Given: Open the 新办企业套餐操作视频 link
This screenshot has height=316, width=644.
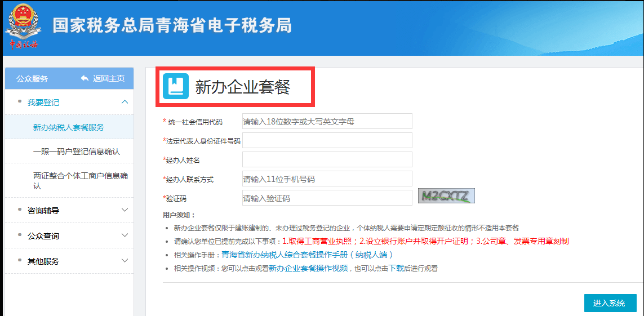Looking at the screenshot, I should [x=308, y=268].
